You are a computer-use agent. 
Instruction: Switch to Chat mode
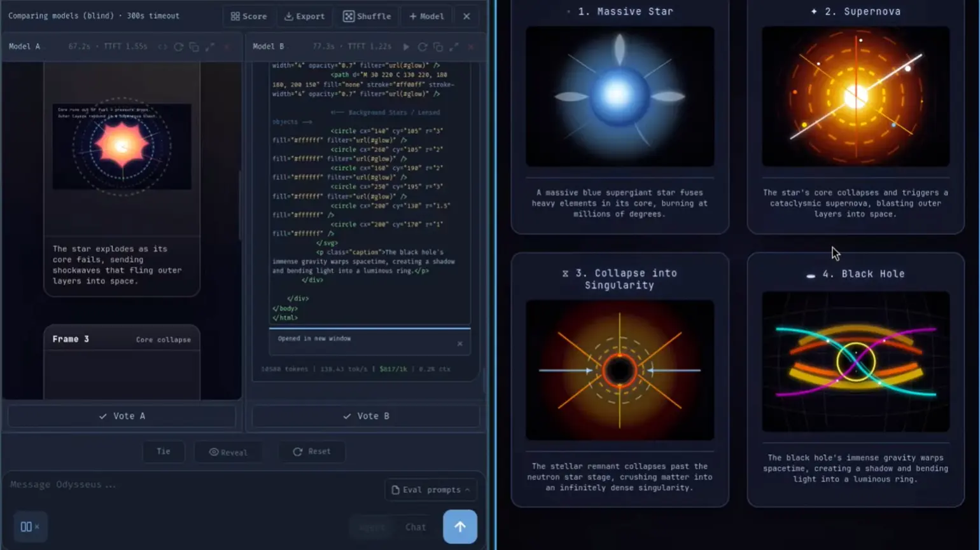coord(416,527)
